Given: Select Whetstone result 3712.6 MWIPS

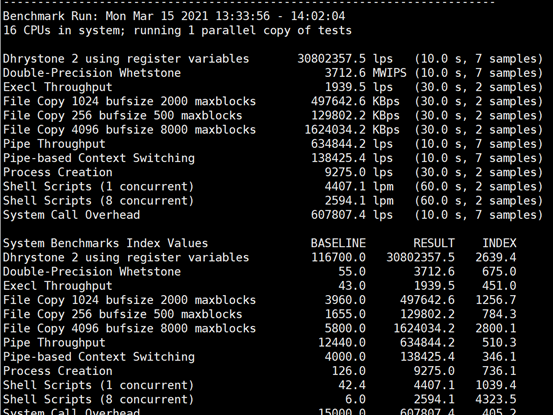Looking at the screenshot, I should (365, 73).
